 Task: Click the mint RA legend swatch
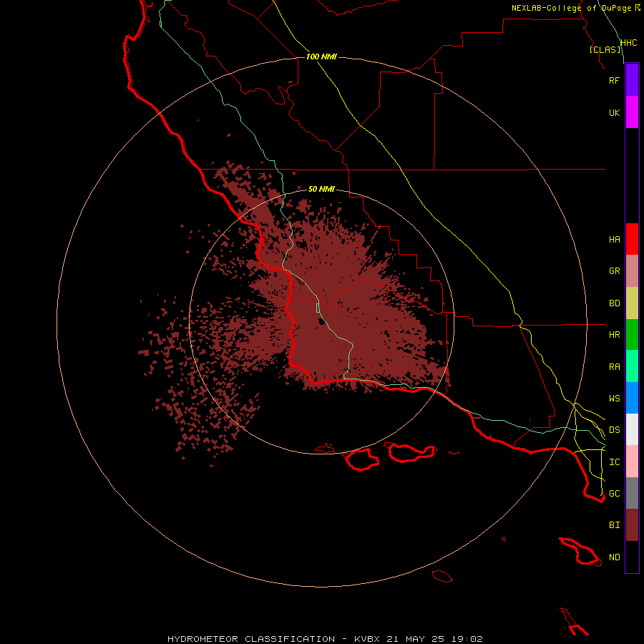point(632,366)
